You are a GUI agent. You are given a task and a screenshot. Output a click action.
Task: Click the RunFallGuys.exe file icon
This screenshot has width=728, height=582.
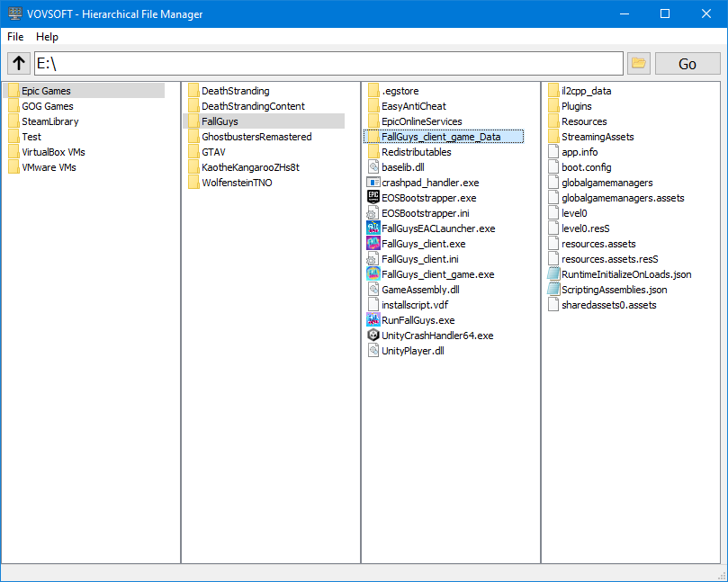(373, 320)
